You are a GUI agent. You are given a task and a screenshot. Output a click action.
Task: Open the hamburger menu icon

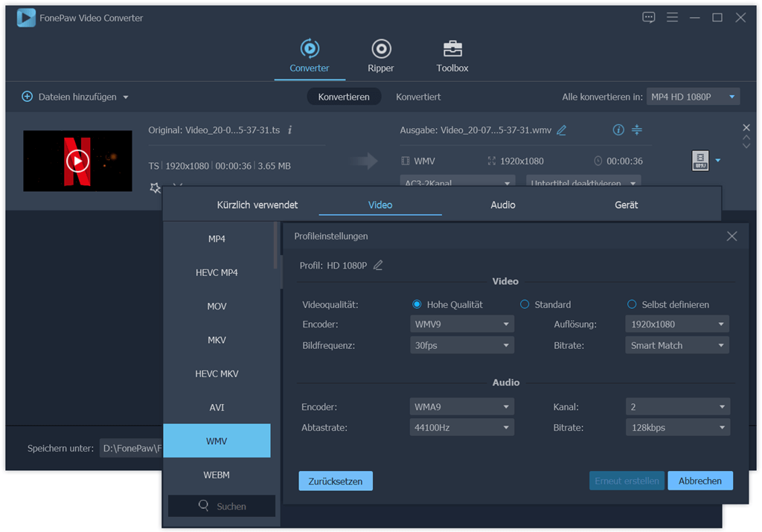click(x=672, y=18)
